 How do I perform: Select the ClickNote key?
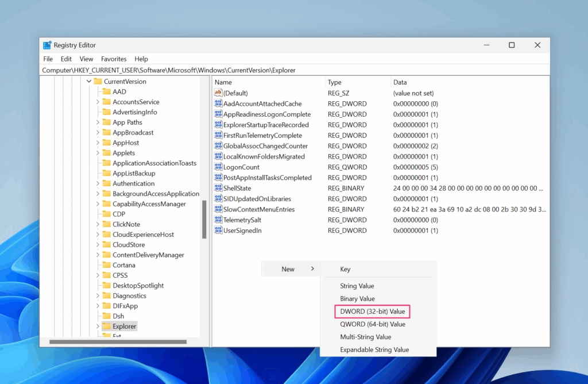coord(126,224)
